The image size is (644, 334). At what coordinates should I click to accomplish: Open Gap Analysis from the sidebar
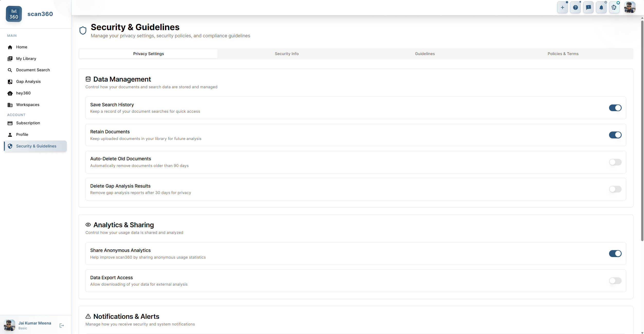pyautogui.click(x=29, y=81)
